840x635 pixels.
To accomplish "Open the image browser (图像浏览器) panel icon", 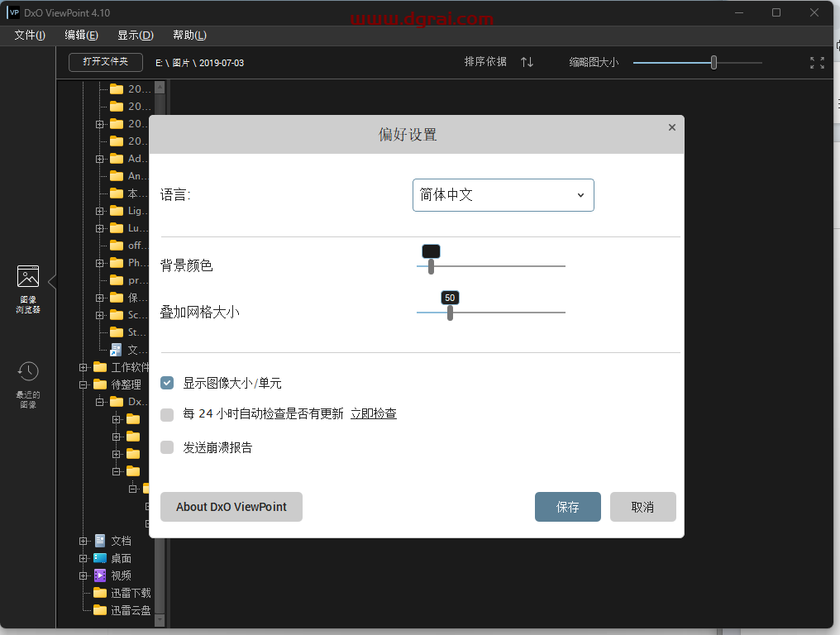I will pyautogui.click(x=28, y=276).
